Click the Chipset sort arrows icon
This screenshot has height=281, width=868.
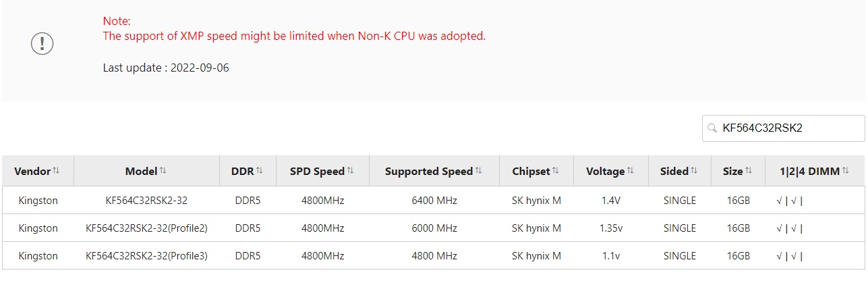[x=556, y=171]
